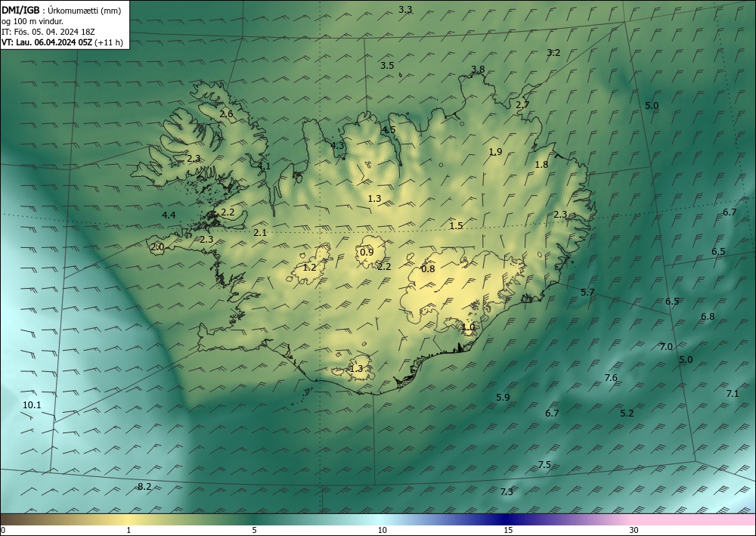The image size is (756, 536).
Task: Click the 3.2 value in the north
Action: click(553, 52)
